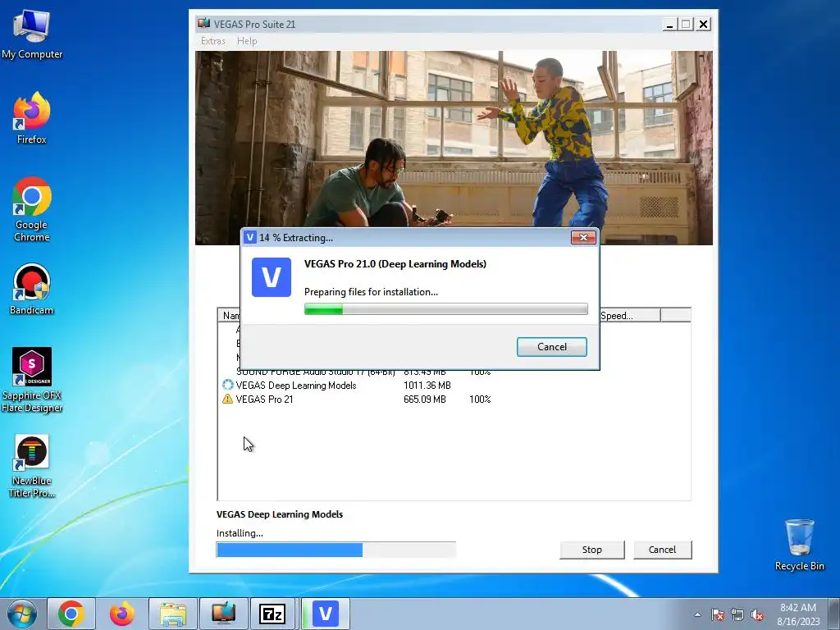Open the Recycle Bin
This screenshot has height=630, width=840.
pos(799,545)
